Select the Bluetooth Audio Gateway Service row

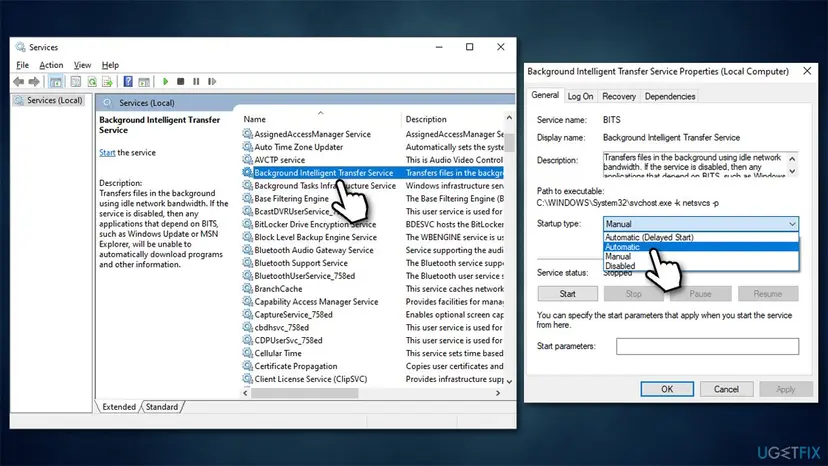coord(373,250)
